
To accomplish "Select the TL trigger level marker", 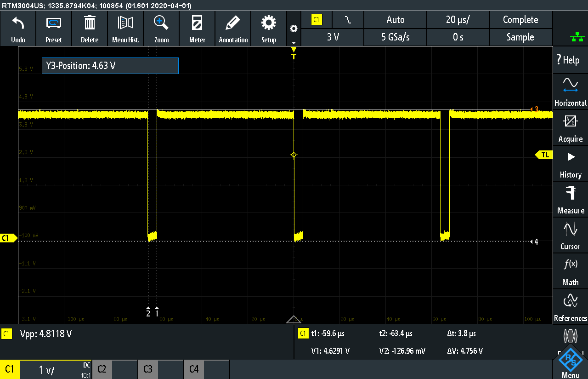I will click(x=543, y=155).
